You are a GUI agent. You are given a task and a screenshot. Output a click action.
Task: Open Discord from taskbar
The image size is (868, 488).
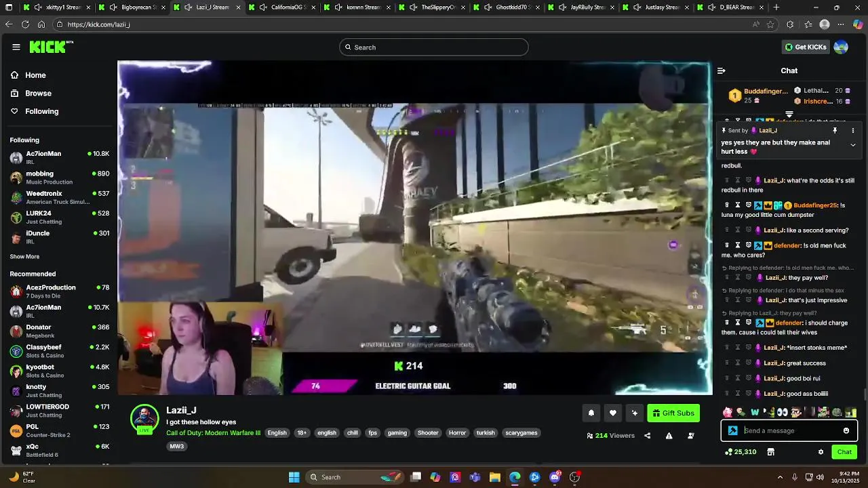555,477
